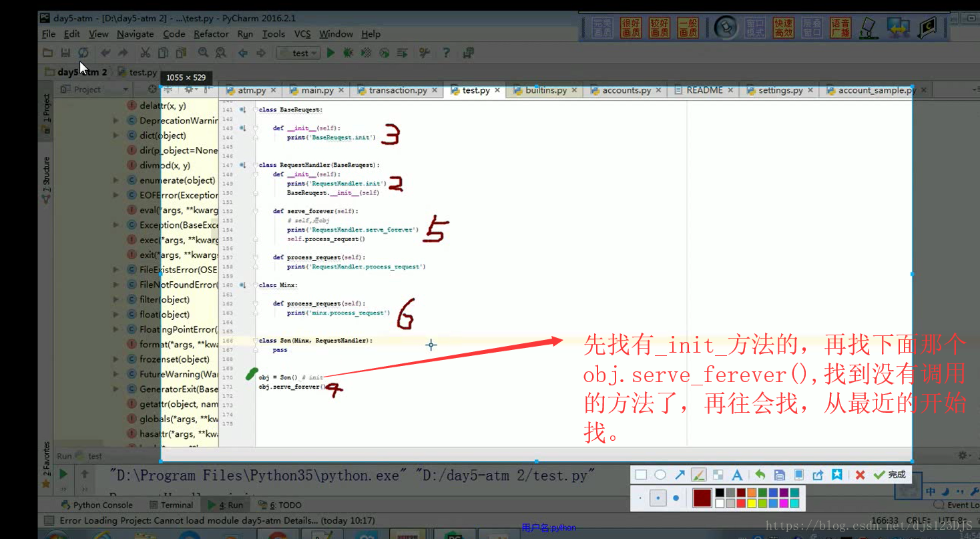This screenshot has height=539, width=980.
Task: Open the Python Console tool window
Action: 96,505
